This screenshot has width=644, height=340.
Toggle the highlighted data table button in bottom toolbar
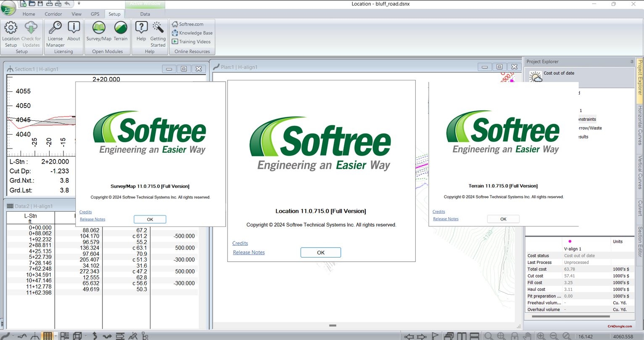point(48,336)
